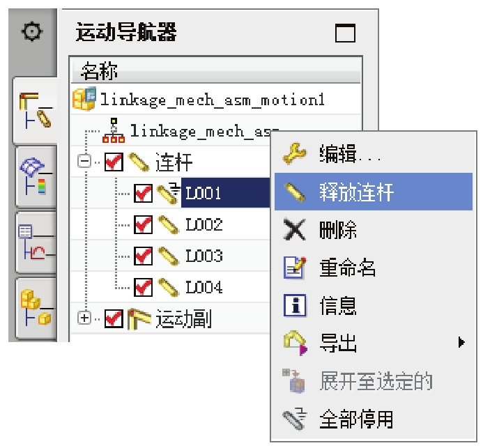483x448 pixels.
Task: Open the 导出 submenu arrow
Action: pyautogui.click(x=461, y=342)
